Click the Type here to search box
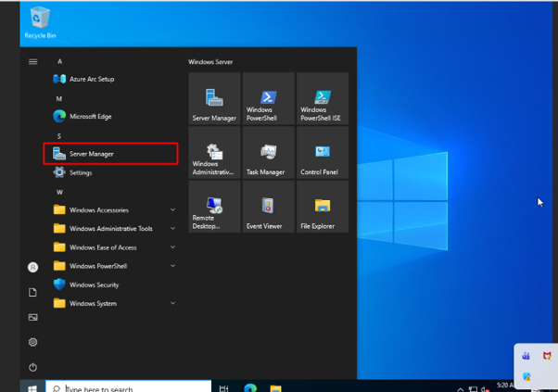Viewport: 558px width, 392px height. tap(129, 387)
